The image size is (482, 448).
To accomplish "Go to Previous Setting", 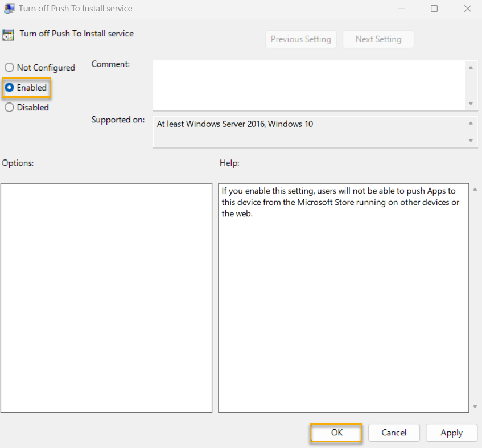I will (300, 39).
